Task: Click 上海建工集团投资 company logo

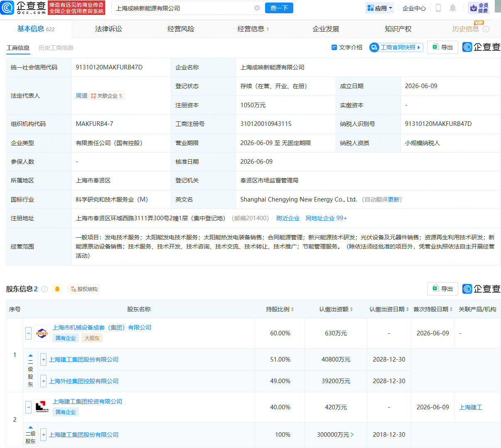Action: click(42, 407)
